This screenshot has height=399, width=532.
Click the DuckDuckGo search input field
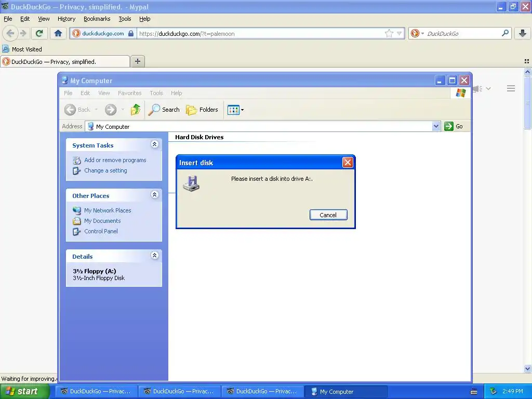pyautogui.click(x=462, y=33)
